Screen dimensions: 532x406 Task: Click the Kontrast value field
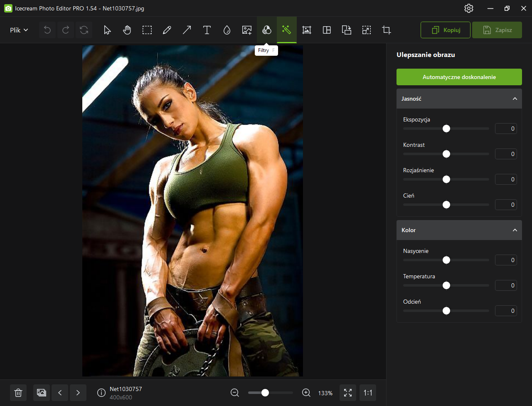pos(506,154)
